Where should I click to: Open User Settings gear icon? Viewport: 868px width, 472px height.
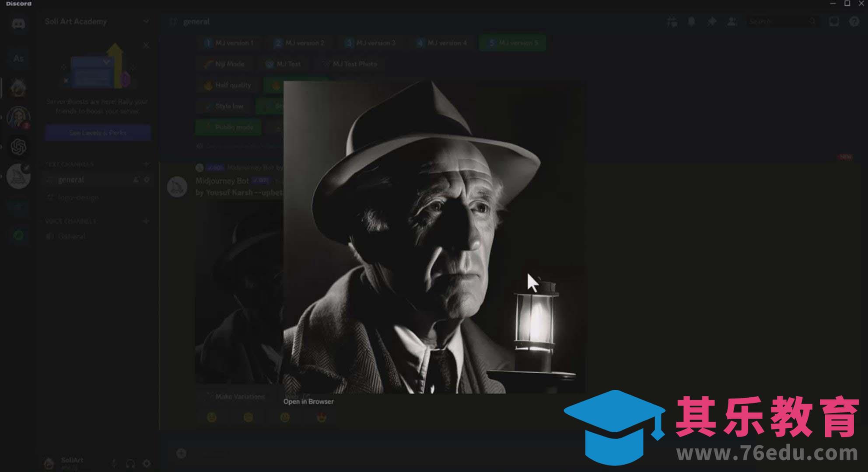[147, 463]
